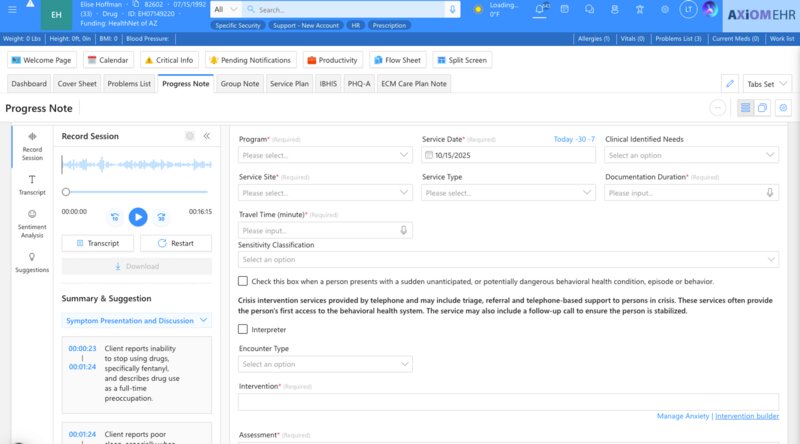This screenshot has height=444, width=800.
Task: Jump to timestamp 00:00:23 in summary
Action: (82, 349)
